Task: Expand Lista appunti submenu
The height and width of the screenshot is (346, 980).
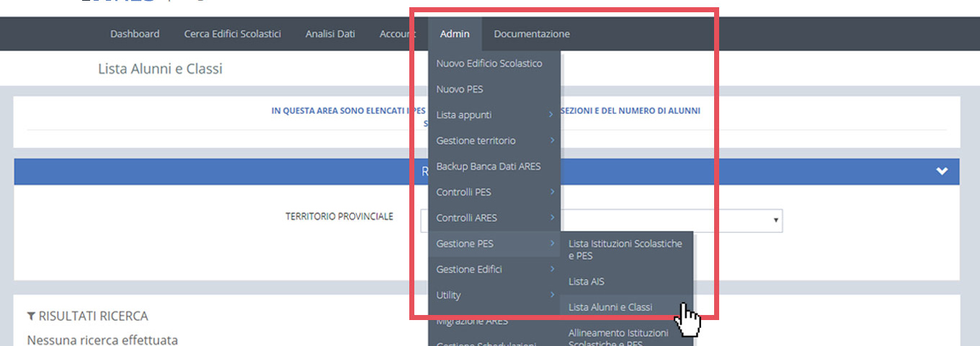Action: click(x=494, y=115)
